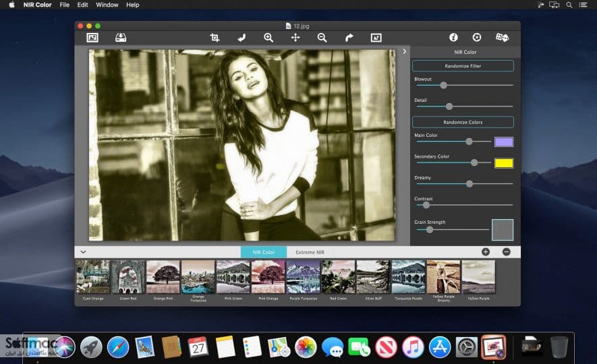Click the dice randomize icon

[x=502, y=37]
